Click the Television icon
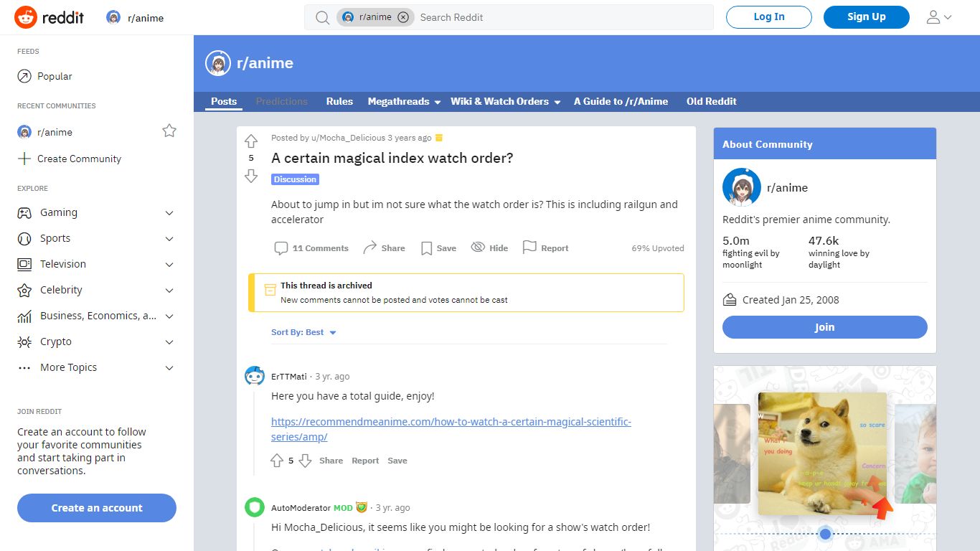This screenshot has height=551, width=980. coord(24,265)
